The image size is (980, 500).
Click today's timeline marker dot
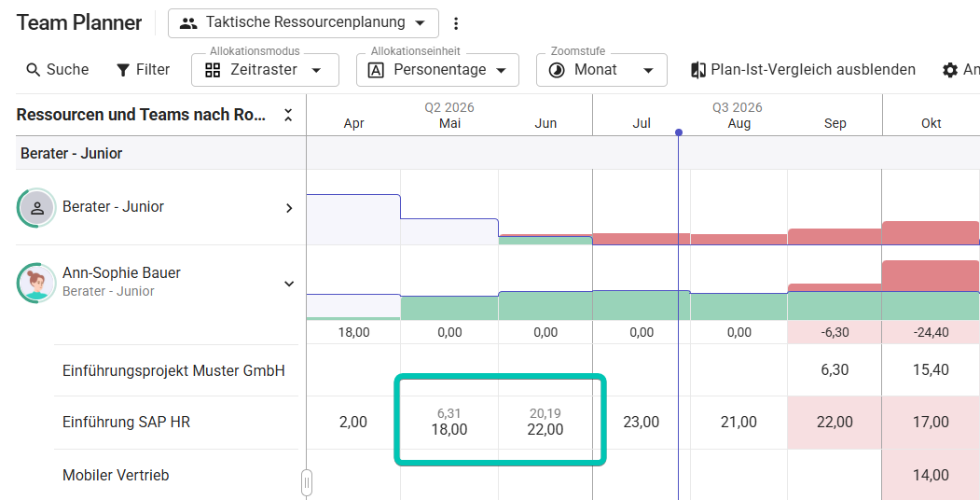[679, 132]
